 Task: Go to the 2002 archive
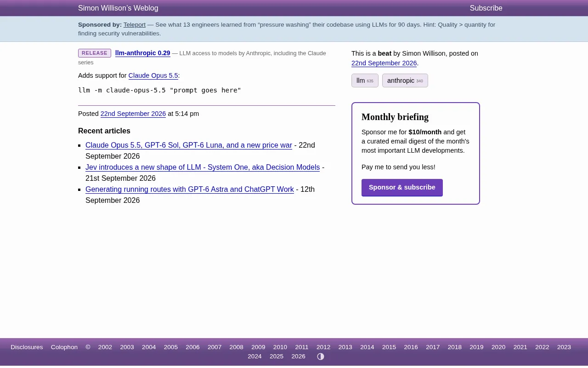(105, 347)
